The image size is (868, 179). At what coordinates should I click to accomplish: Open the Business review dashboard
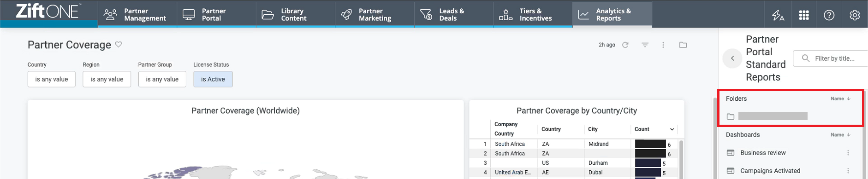(x=763, y=153)
